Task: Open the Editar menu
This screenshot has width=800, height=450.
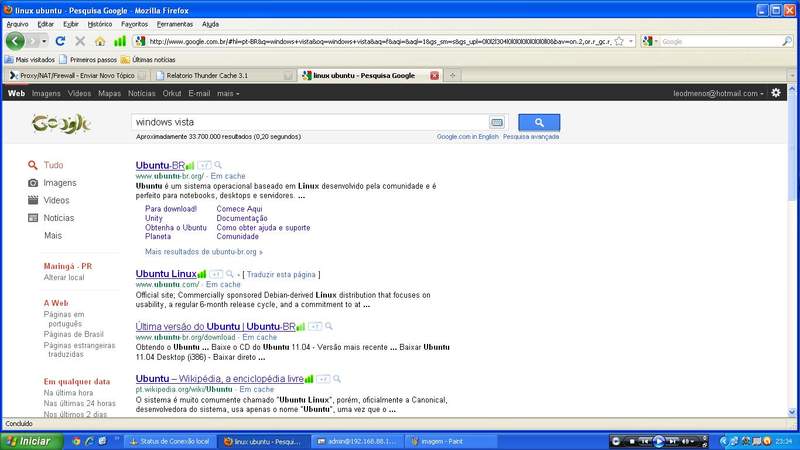Action: pyautogui.click(x=45, y=24)
